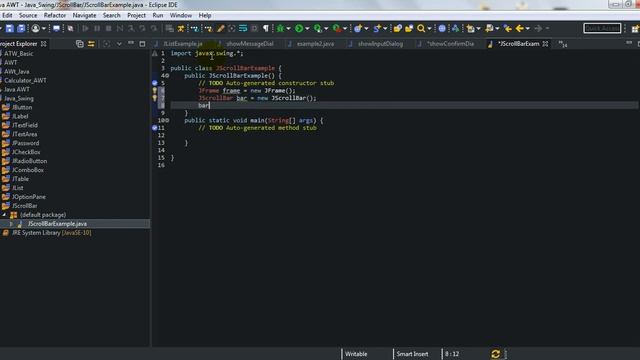Toggle Show Whitespace Characters paragraph icon
The height and width of the screenshot is (360, 640).
pos(266,28)
